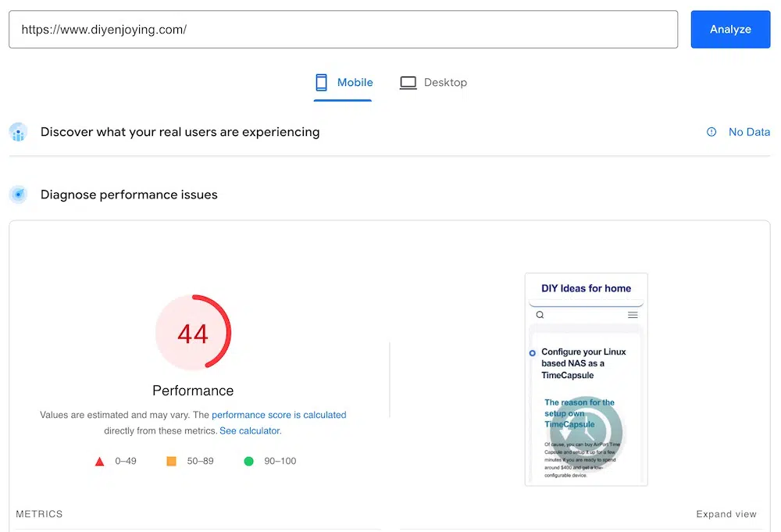
Task: Click the diagnose performance radar icon
Action: (x=19, y=195)
